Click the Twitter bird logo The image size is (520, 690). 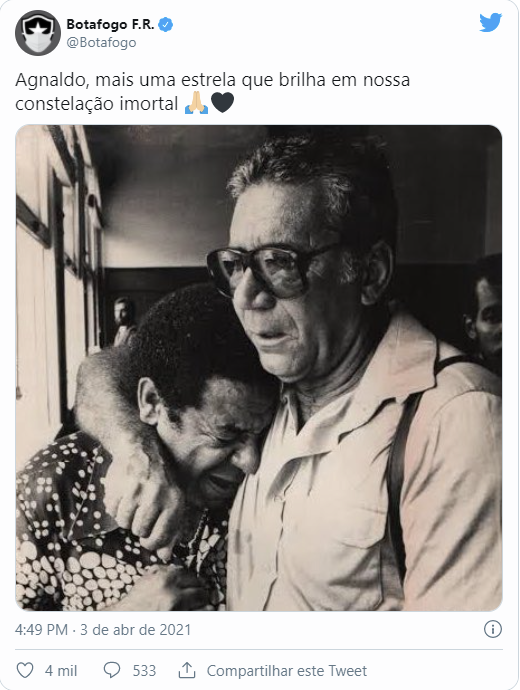tap(491, 23)
